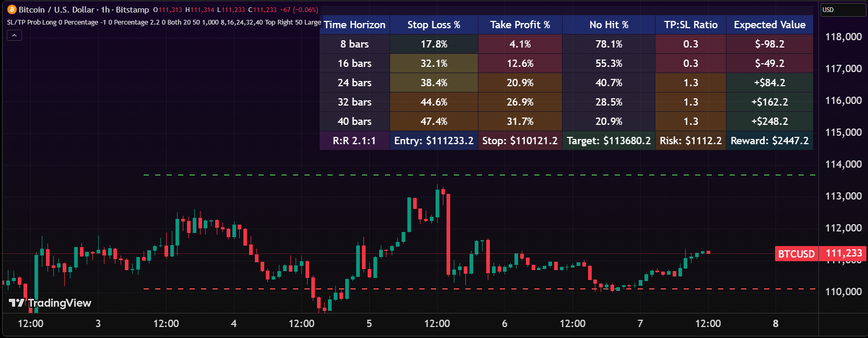Click the 118,000 price axis label
The height and width of the screenshot is (338, 868).
tap(843, 37)
